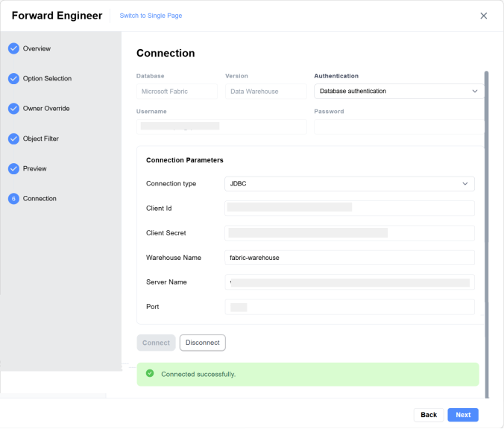Click the green success check icon

tap(150, 373)
